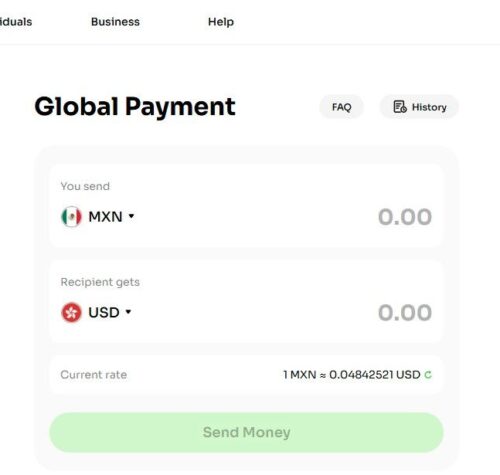Click the Hong Kong flag icon

coord(71,312)
